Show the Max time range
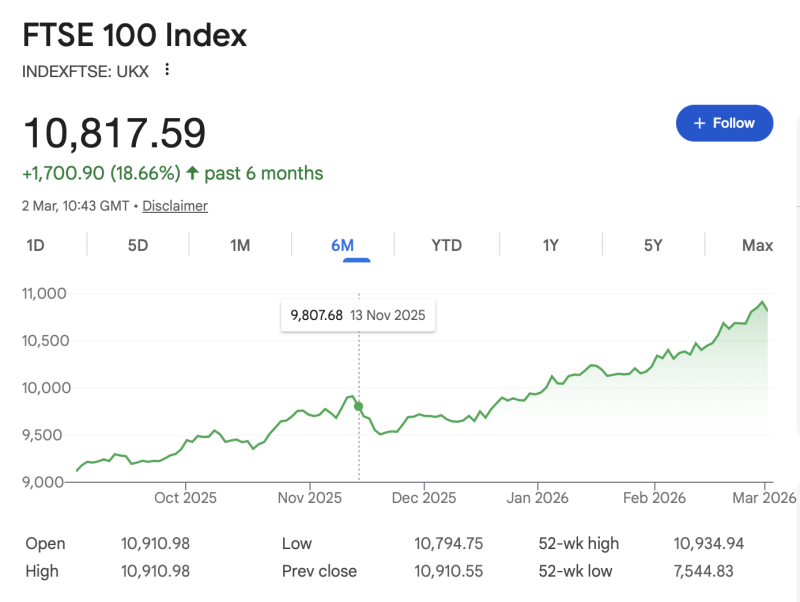Image resolution: width=800 pixels, height=602 pixels. (757, 245)
